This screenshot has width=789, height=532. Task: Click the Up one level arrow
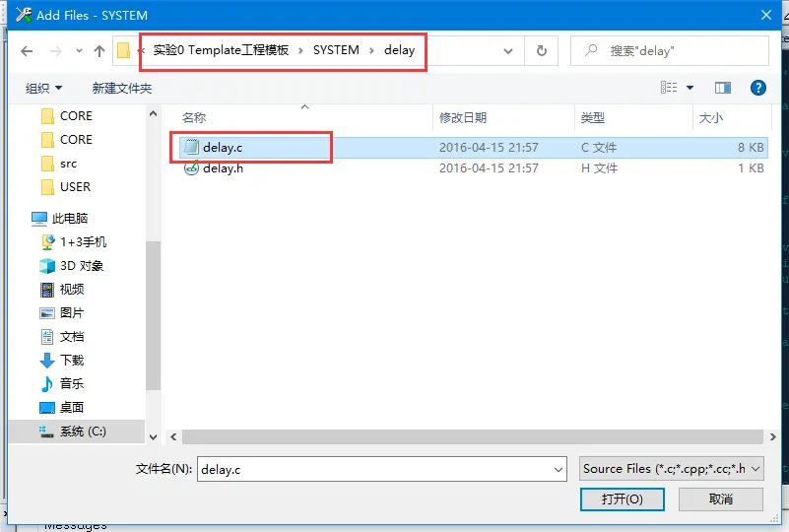pyautogui.click(x=99, y=51)
